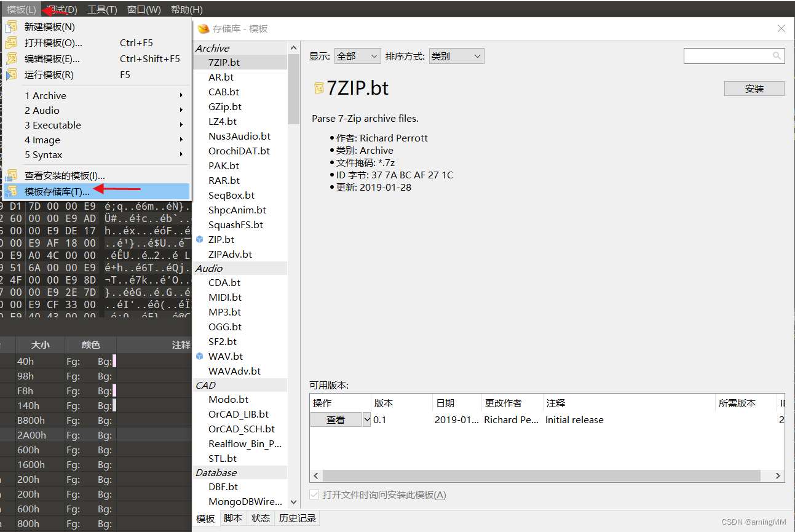This screenshot has height=532, width=795.
Task: Click the CAD category header in list
Action: click(240, 385)
